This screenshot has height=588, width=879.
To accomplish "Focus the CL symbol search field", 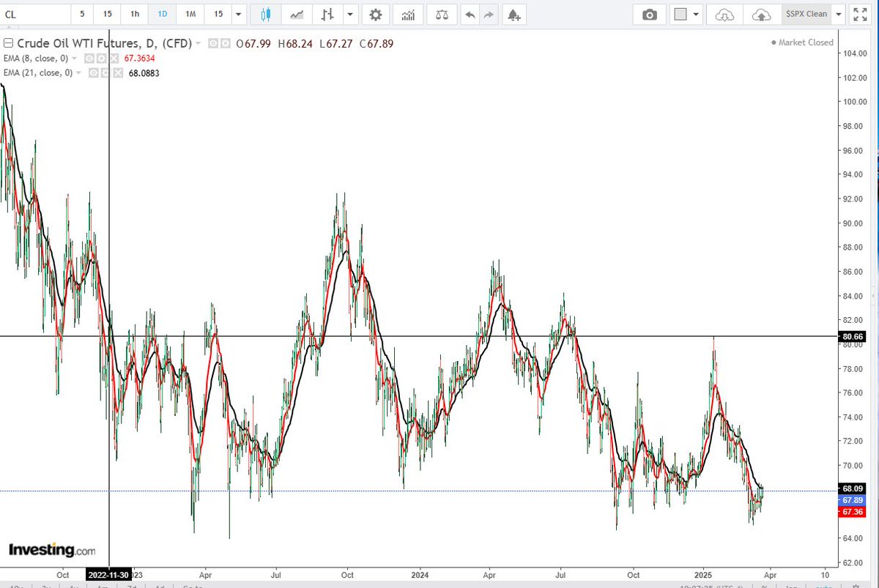I will (35, 14).
